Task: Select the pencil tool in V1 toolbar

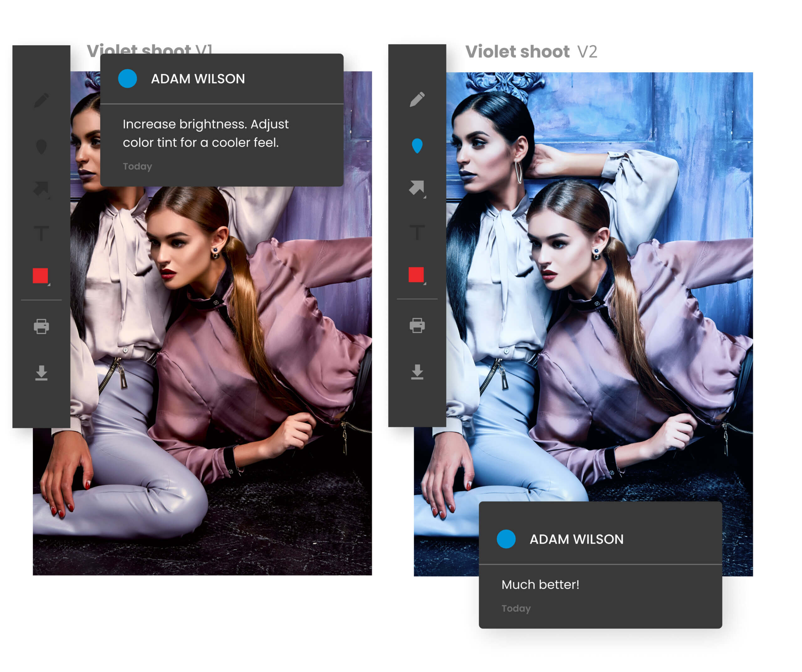Action: pyautogui.click(x=41, y=100)
